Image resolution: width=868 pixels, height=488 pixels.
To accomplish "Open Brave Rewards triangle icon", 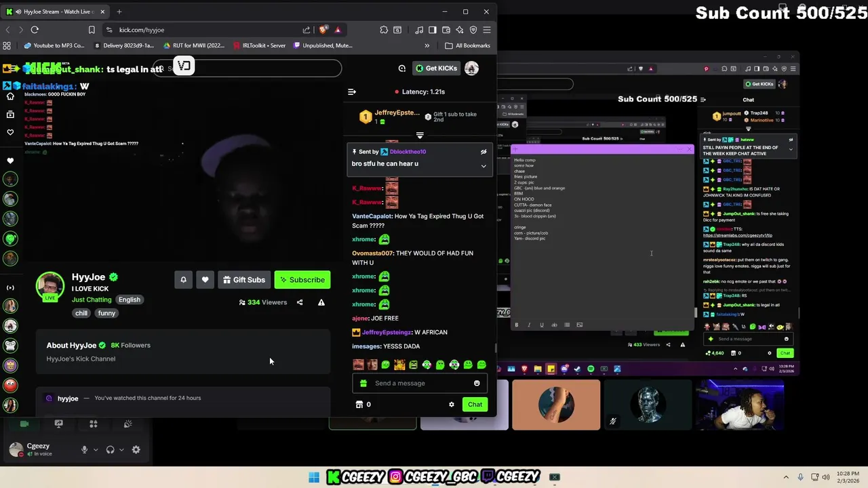I will (337, 30).
